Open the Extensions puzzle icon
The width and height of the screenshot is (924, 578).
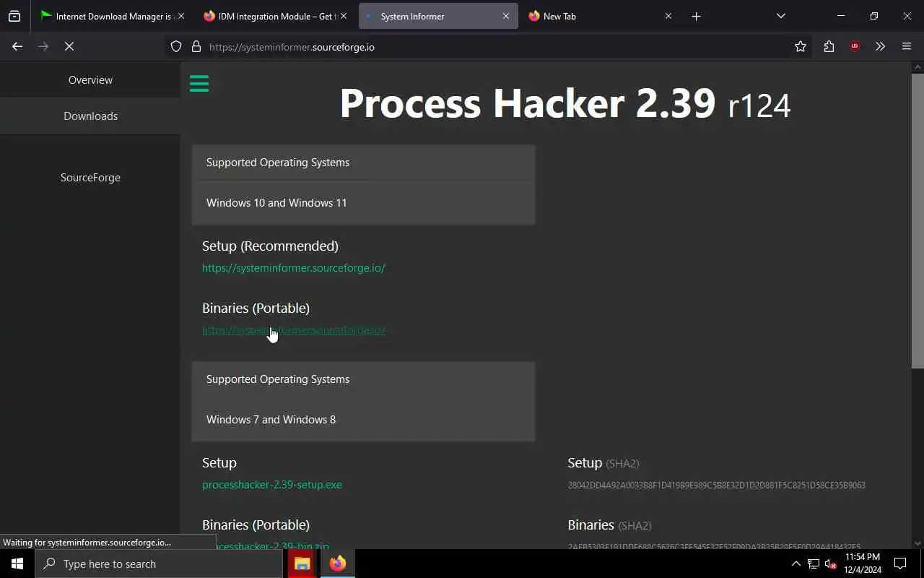point(829,46)
